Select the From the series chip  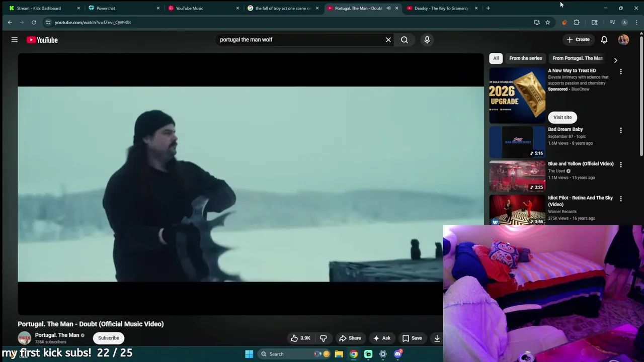coord(525,58)
